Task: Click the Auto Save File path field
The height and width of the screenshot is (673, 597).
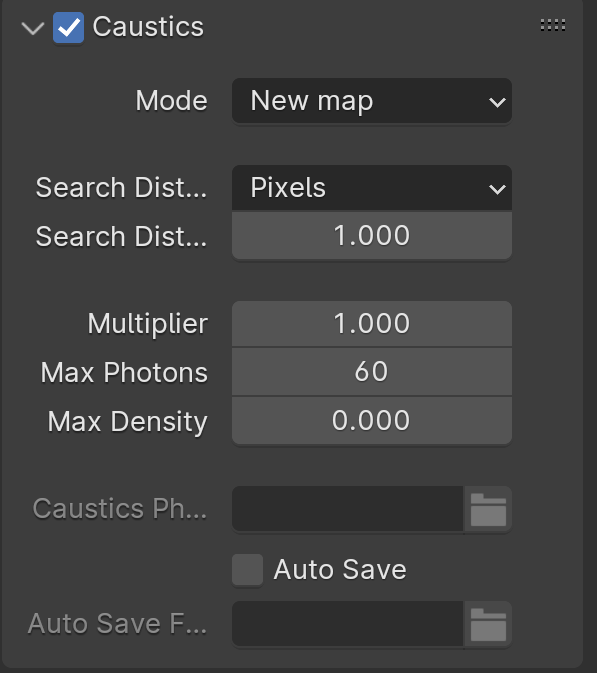Action: tap(348, 624)
